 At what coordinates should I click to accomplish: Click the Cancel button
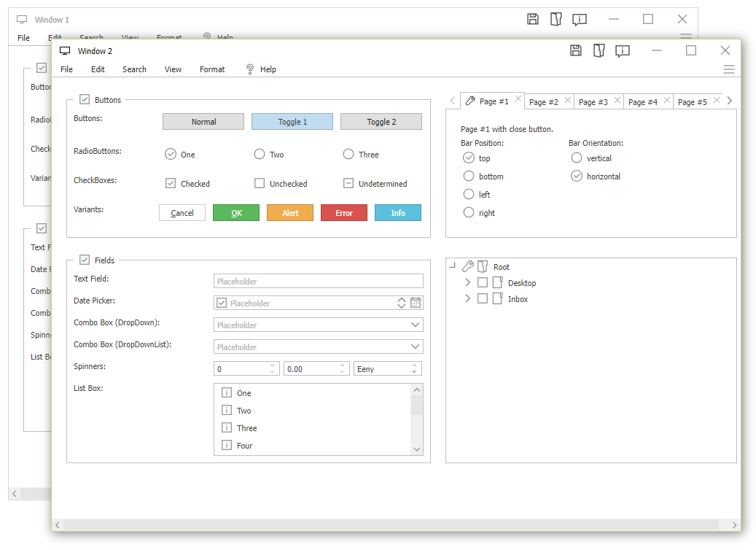182,213
